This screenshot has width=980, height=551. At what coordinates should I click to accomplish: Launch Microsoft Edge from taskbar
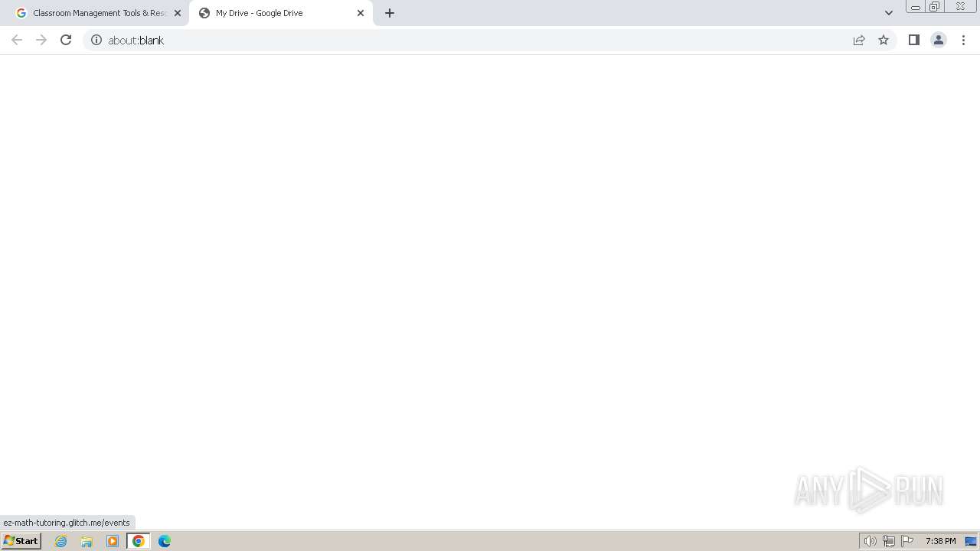[165, 541]
